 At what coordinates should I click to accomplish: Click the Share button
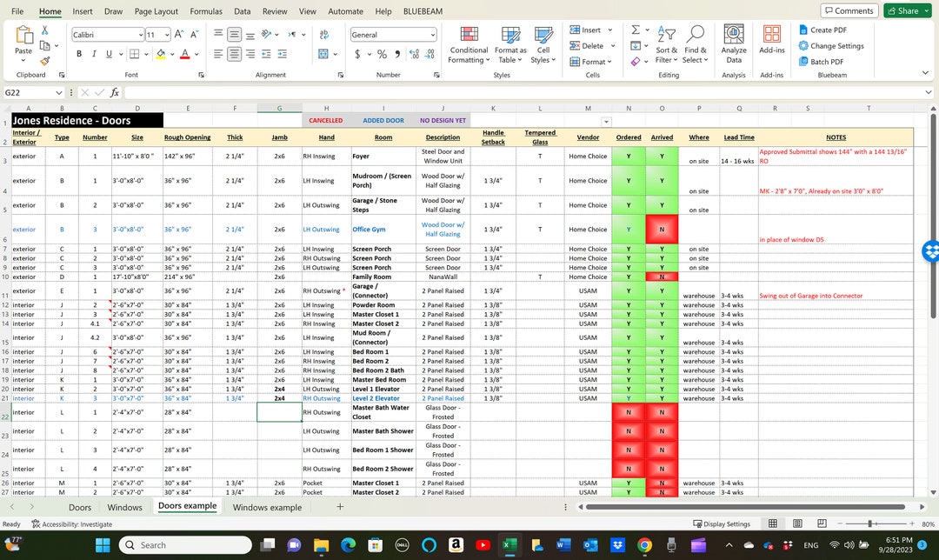[907, 10]
